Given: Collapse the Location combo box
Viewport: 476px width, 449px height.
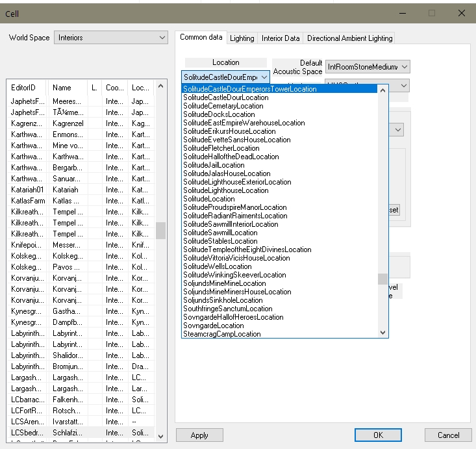Looking at the screenshot, I should click(x=264, y=77).
